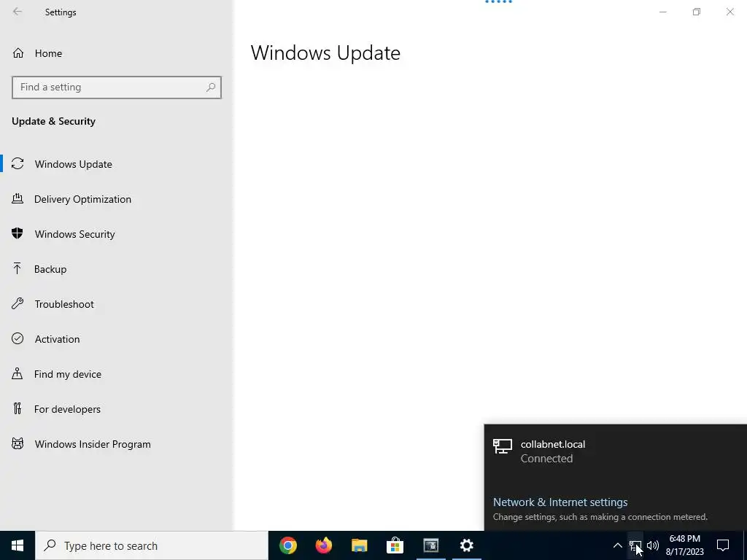Open the clock showing 6:48 PM
Image resolution: width=747 pixels, height=560 pixels.
(x=684, y=545)
